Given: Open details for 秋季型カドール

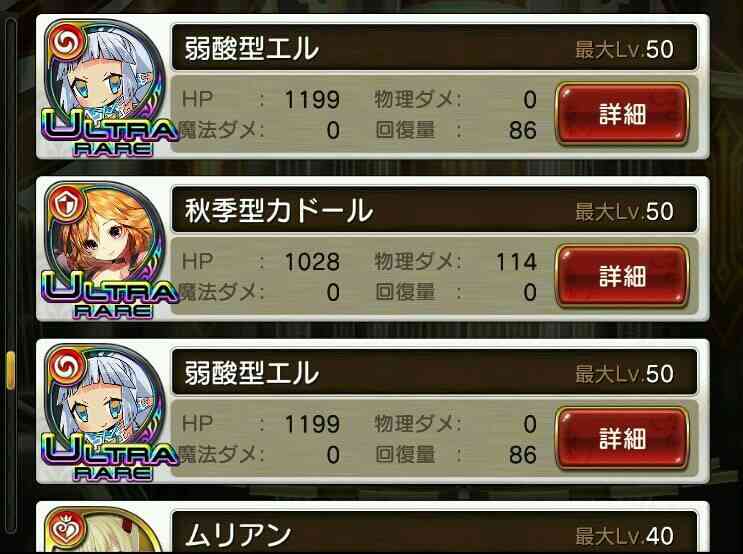Looking at the screenshot, I should [x=622, y=276].
